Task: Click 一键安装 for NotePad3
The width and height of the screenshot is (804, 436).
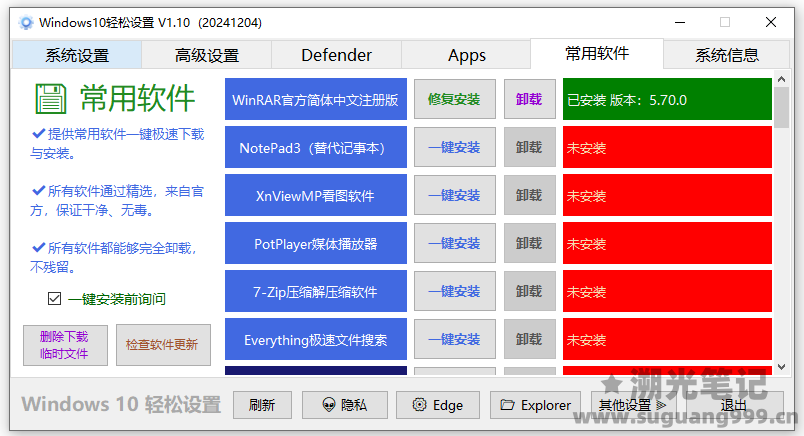Action: point(454,147)
